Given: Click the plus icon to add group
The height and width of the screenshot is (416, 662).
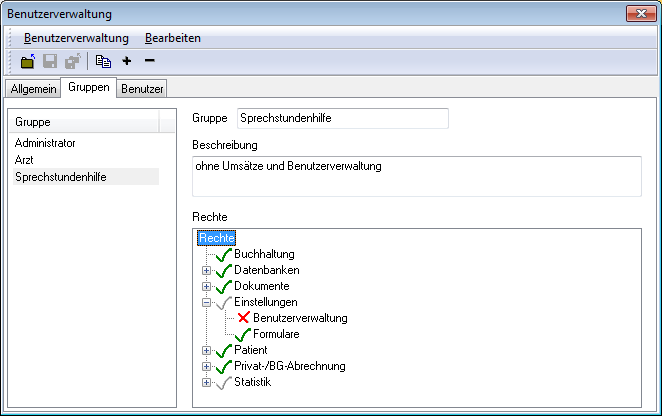Looking at the screenshot, I should click(x=127, y=61).
